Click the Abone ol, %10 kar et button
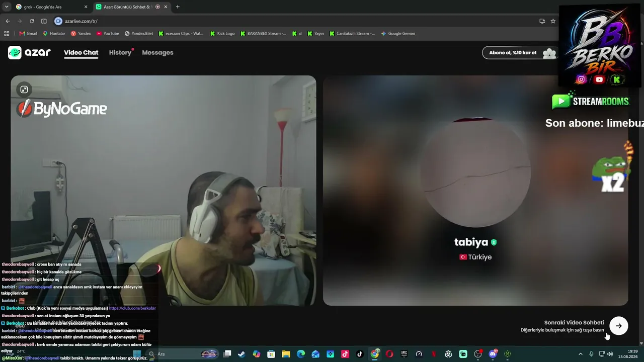The width and height of the screenshot is (644, 362). click(520, 53)
